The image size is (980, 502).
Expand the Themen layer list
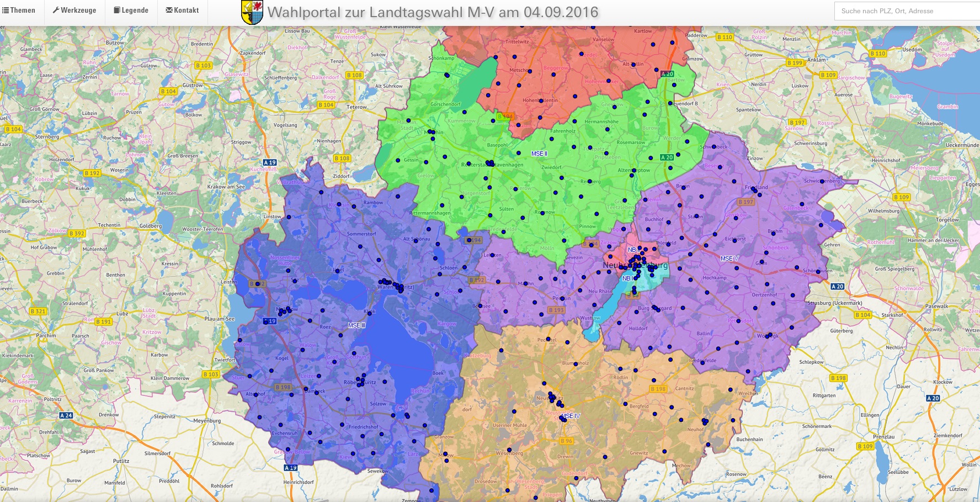[19, 10]
